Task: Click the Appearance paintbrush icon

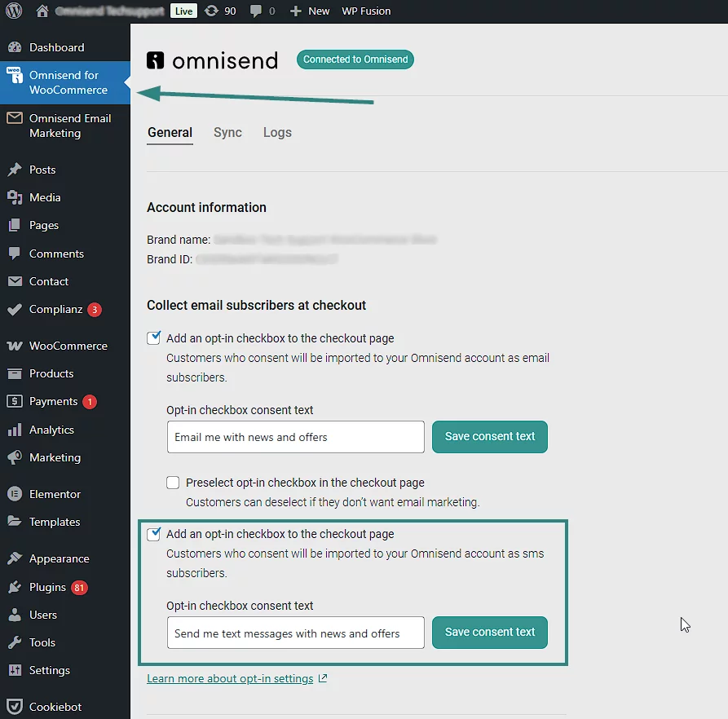Action: pos(15,558)
